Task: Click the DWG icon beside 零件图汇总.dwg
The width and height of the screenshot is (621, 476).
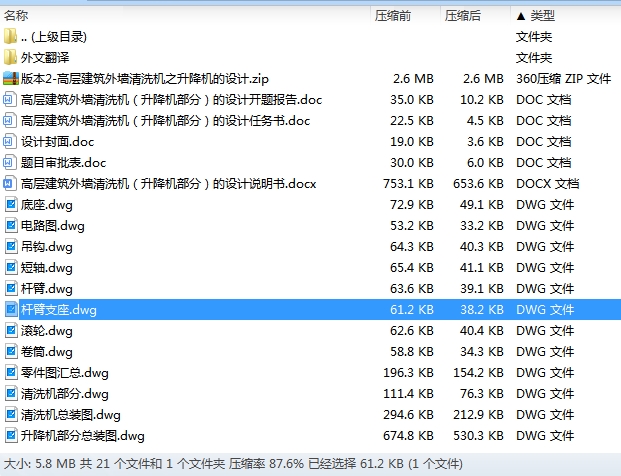Action: coord(11,372)
